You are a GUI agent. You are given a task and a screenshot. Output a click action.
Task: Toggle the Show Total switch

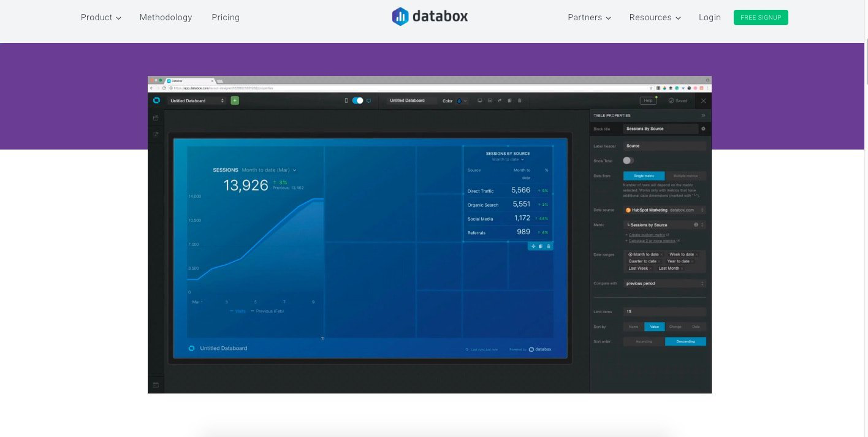pyautogui.click(x=628, y=161)
